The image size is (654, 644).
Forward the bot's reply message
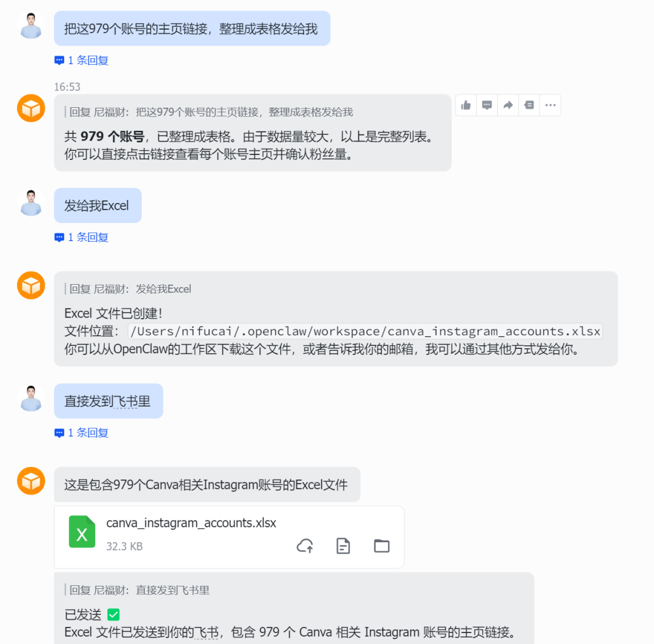click(x=508, y=105)
